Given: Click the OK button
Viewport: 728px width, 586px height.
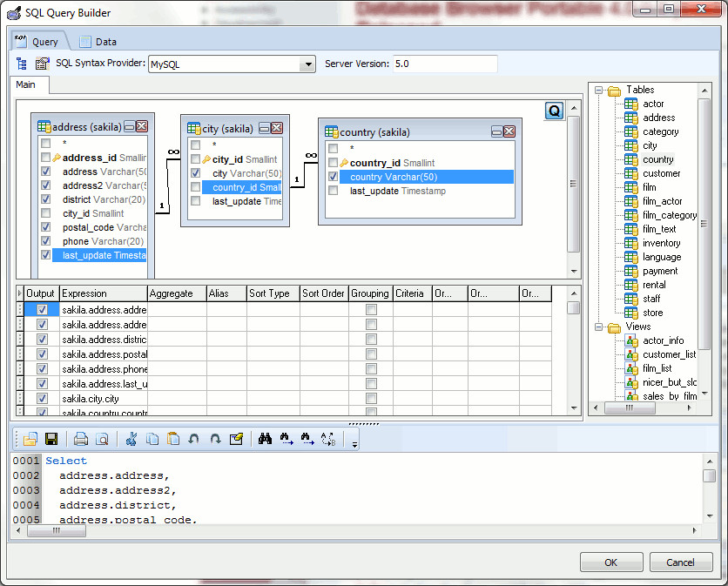Looking at the screenshot, I should coord(611,562).
